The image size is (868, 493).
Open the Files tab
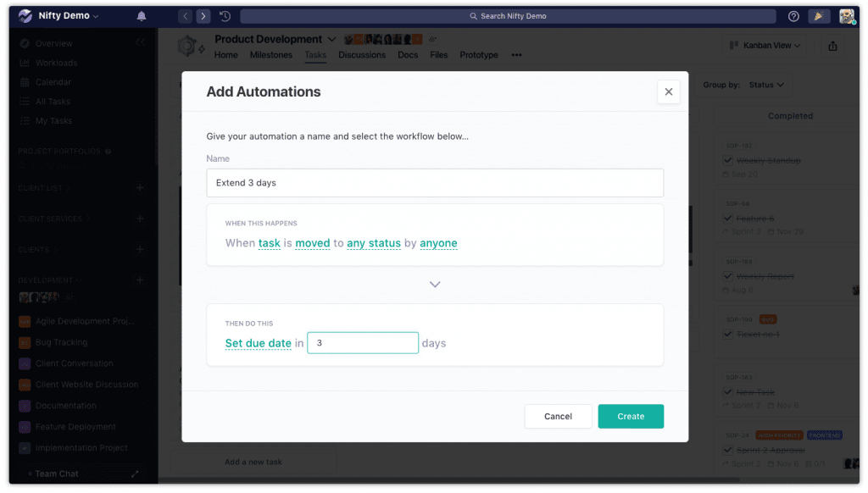tap(438, 55)
